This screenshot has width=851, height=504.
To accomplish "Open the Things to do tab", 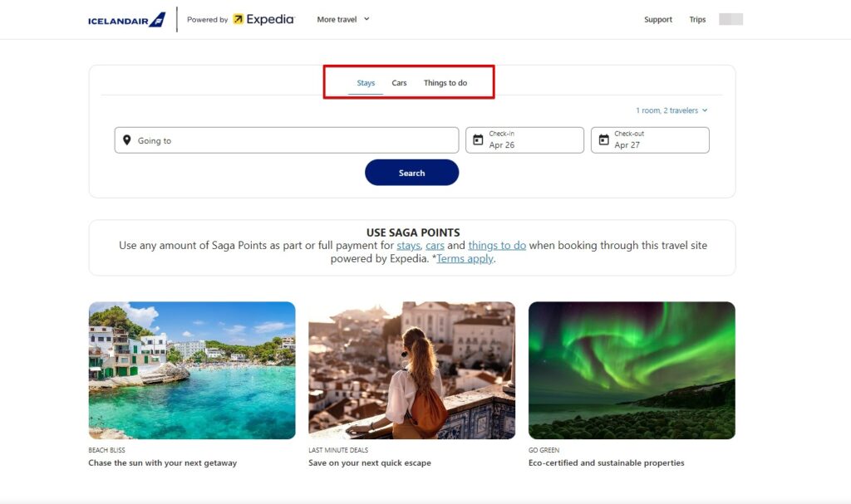I will pyautogui.click(x=445, y=82).
